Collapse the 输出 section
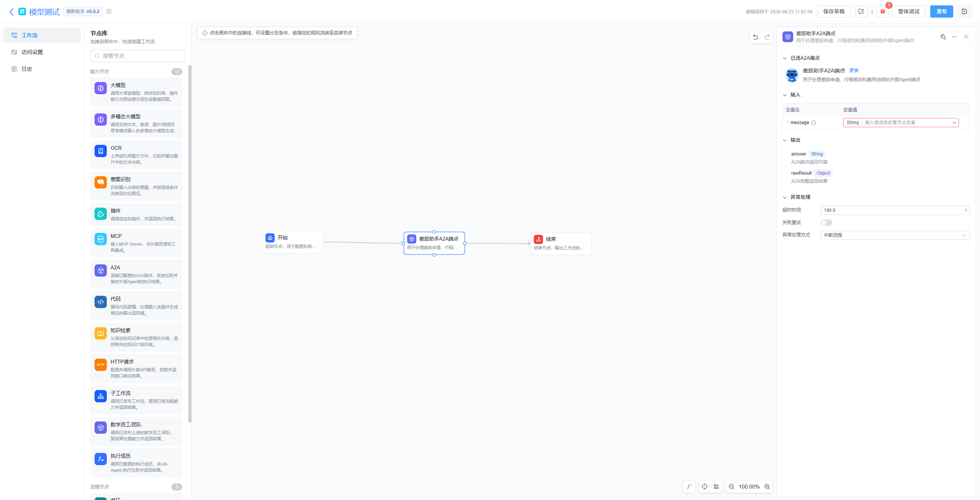 [785, 140]
